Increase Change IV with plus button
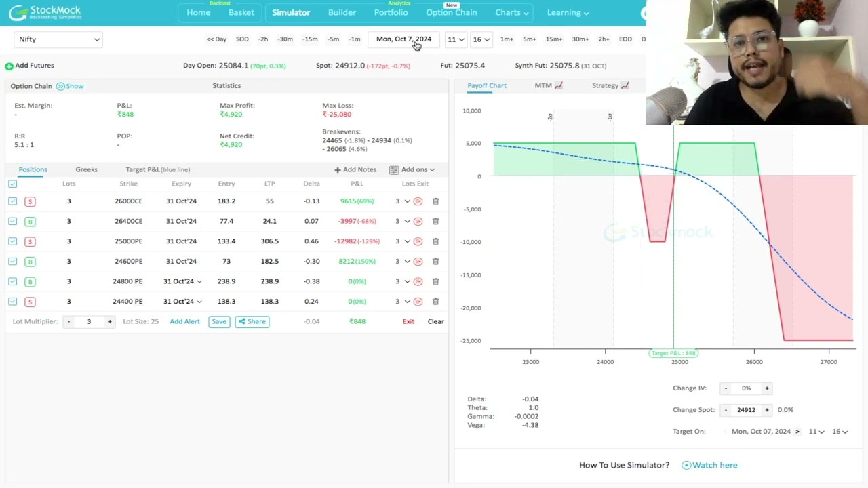 click(x=767, y=388)
